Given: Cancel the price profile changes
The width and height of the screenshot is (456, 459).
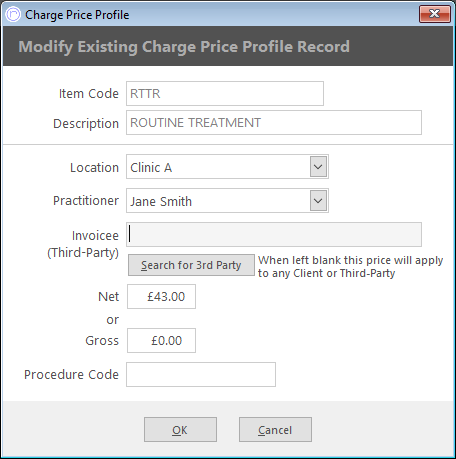Looking at the screenshot, I should (x=275, y=430).
